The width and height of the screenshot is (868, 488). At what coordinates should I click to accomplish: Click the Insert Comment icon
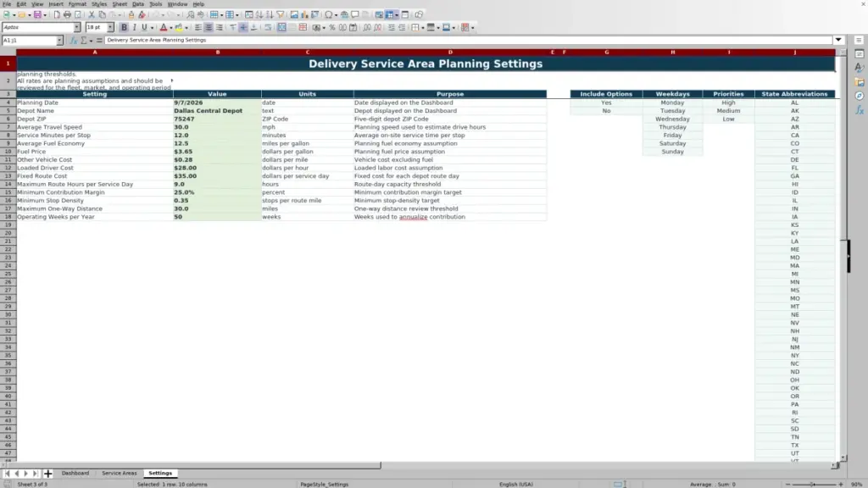pyautogui.click(x=355, y=14)
